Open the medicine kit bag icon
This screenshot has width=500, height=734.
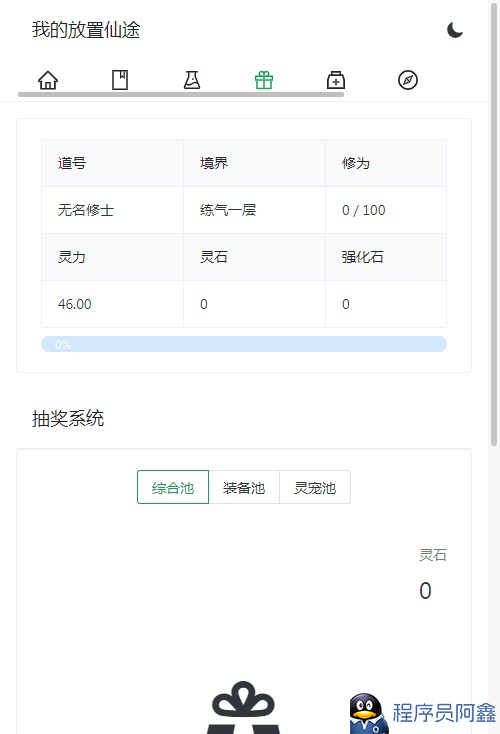click(336, 80)
